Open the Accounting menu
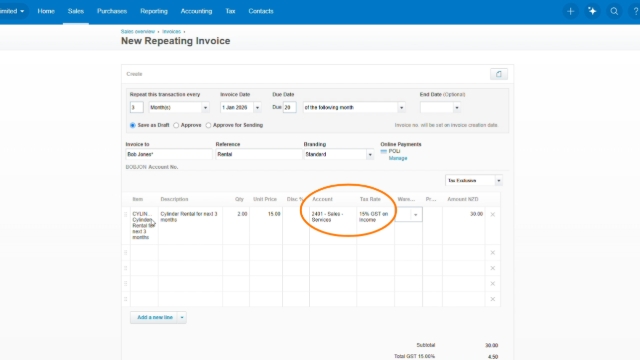 click(196, 11)
